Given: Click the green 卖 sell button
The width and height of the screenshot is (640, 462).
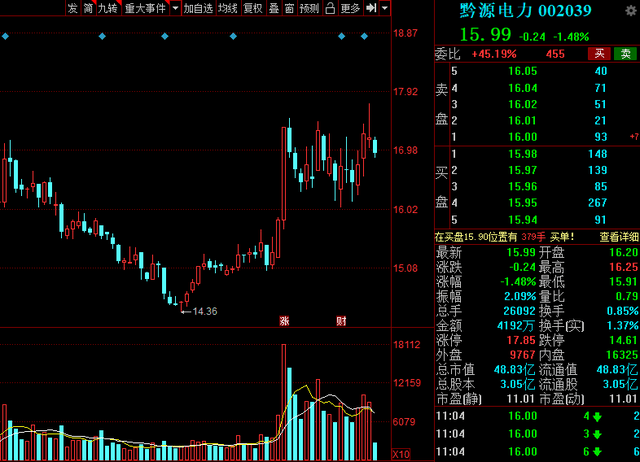Looking at the screenshot, I should tap(625, 53).
